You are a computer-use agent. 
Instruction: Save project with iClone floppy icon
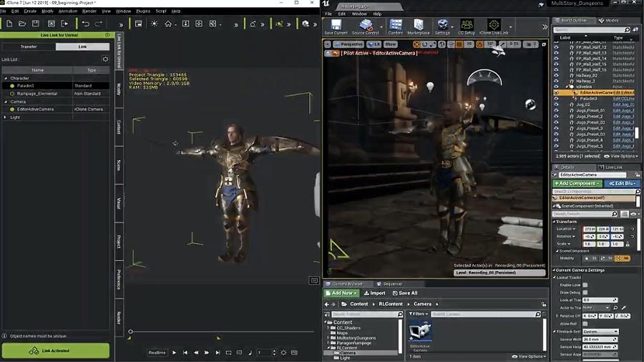point(36,24)
